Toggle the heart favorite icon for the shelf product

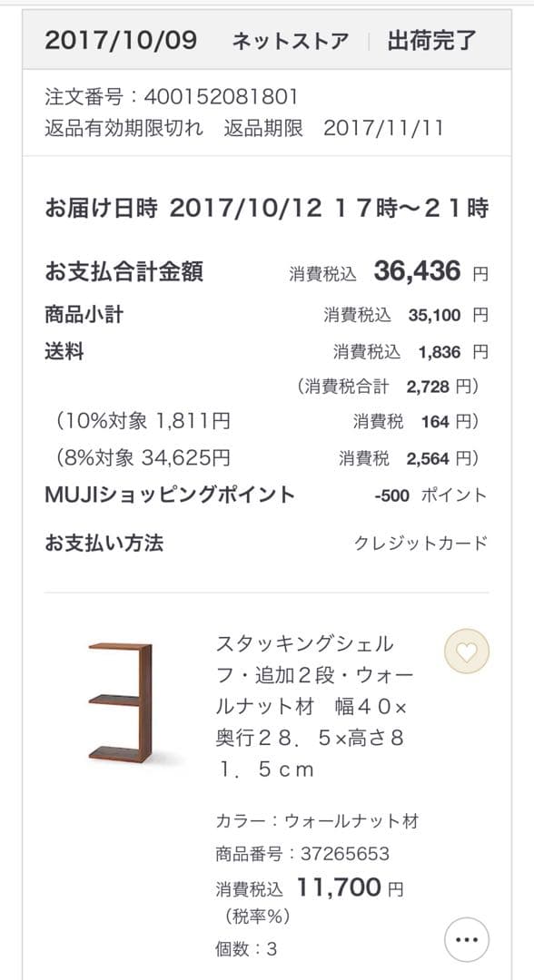(465, 652)
